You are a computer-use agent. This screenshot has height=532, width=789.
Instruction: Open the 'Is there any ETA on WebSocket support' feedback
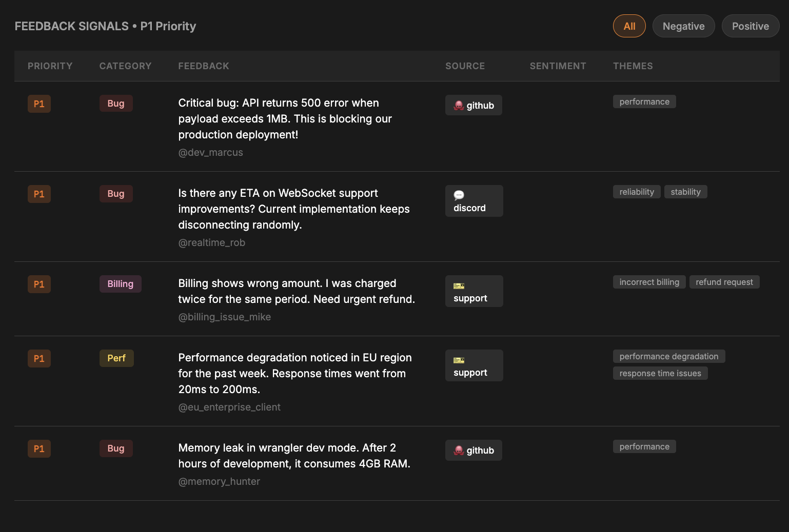[294, 209]
